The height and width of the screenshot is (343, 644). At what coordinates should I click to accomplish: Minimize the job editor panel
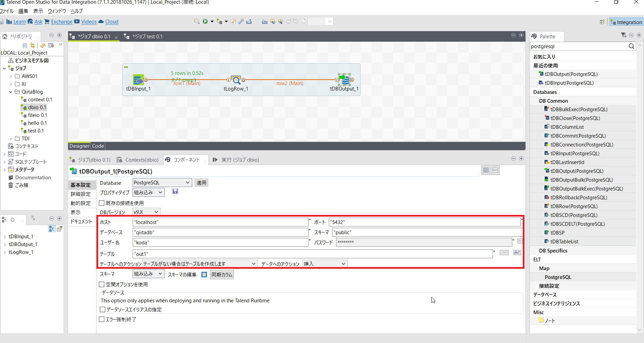513,35
